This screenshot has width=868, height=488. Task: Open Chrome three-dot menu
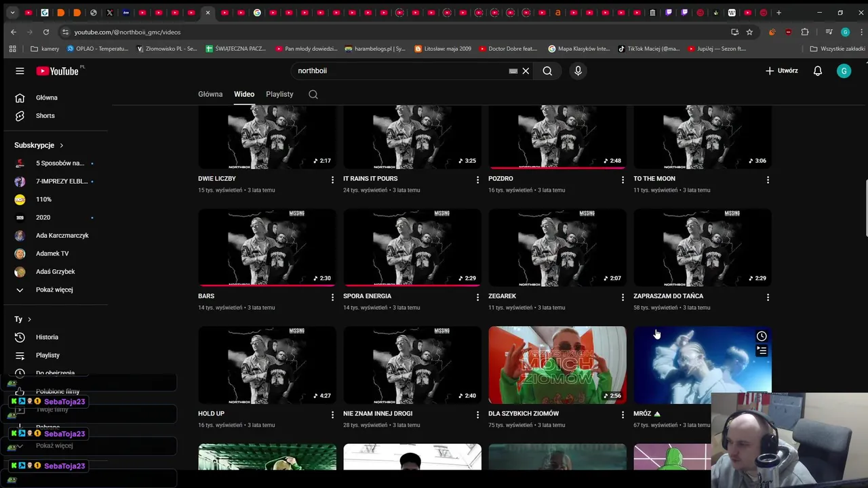click(861, 32)
